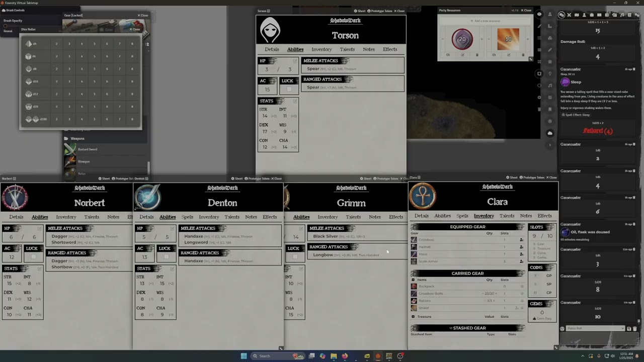The height and width of the screenshot is (362, 644).
Task: Select the Measurement ruler scene control
Action: click(550, 26)
